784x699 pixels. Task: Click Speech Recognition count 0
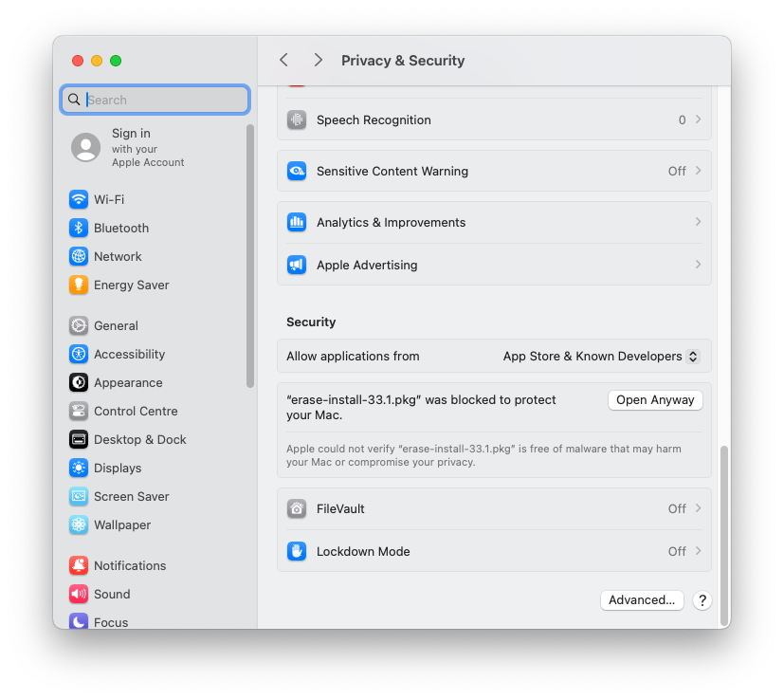[682, 120]
